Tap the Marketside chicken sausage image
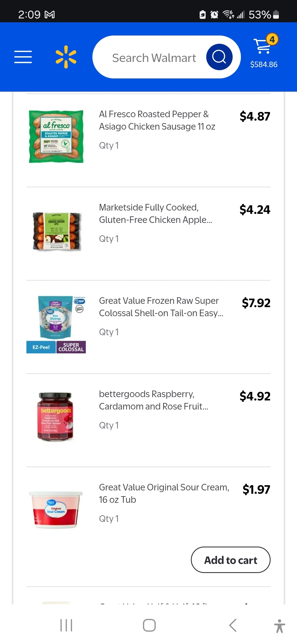The width and height of the screenshot is (297, 644). (x=56, y=231)
